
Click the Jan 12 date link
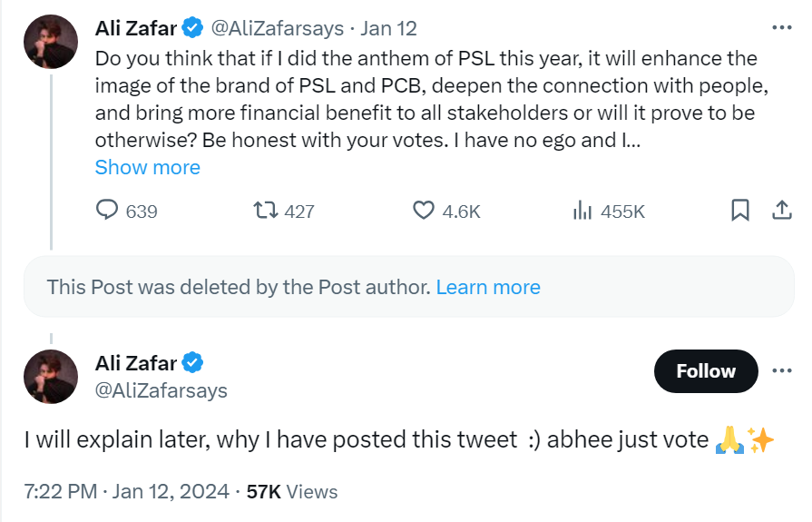tap(389, 28)
